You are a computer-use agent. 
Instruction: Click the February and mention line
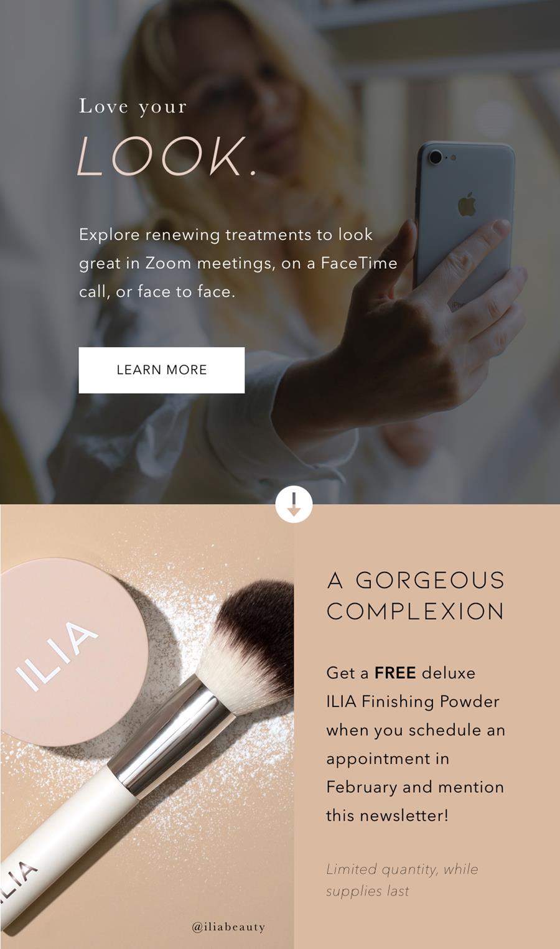[x=415, y=787]
